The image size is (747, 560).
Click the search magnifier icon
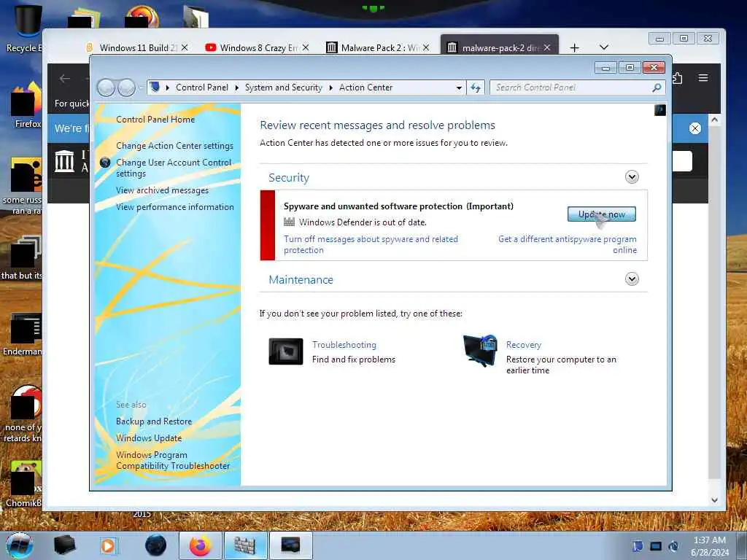(657, 87)
